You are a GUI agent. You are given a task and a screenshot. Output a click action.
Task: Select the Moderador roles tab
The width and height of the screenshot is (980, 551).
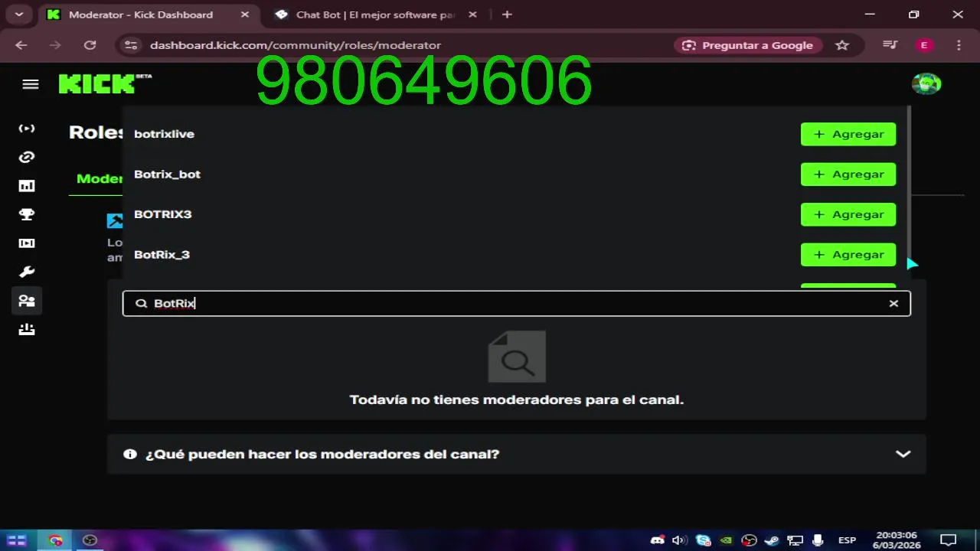100,178
